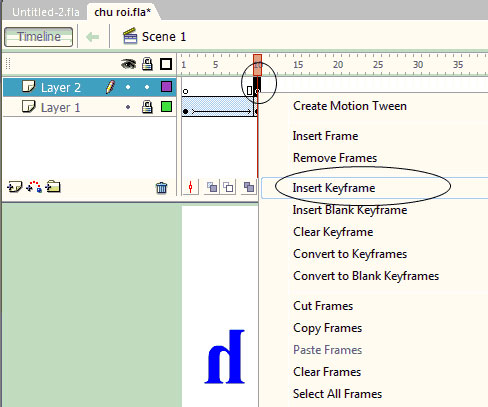Viewport: 488px width, 407px height.
Task: Click the Insert Layer icon
Action: pyautogui.click(x=14, y=187)
